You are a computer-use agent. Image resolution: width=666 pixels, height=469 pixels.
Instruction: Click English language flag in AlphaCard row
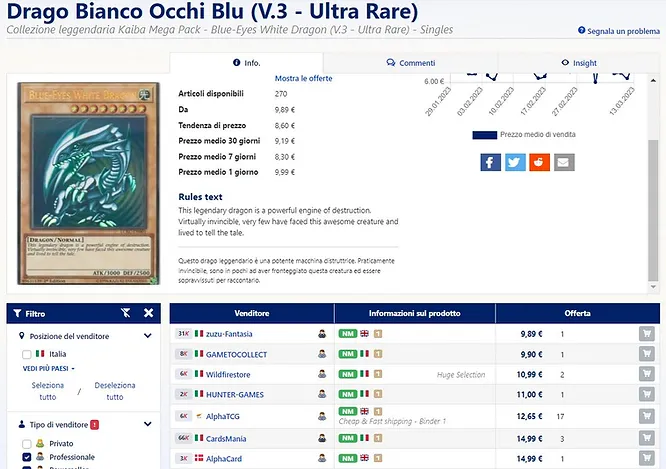click(x=364, y=458)
